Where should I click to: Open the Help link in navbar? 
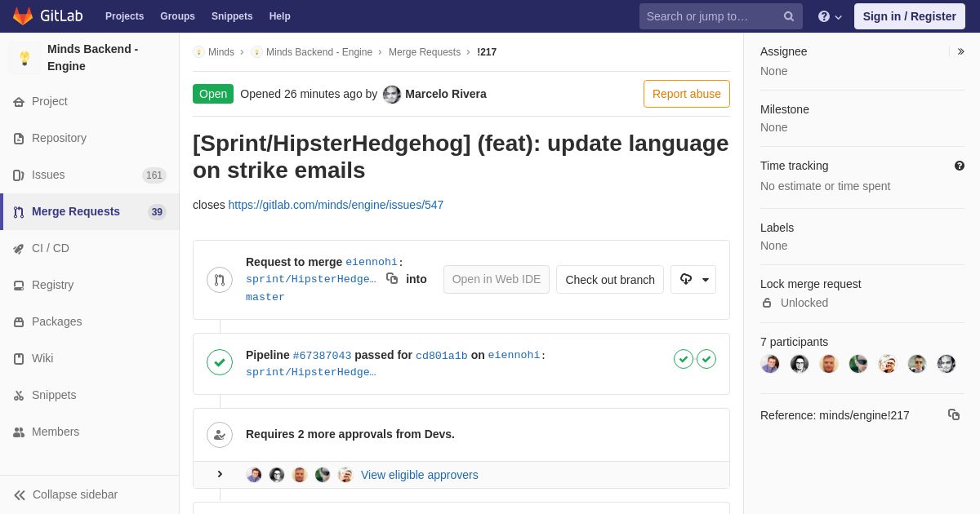click(x=280, y=16)
